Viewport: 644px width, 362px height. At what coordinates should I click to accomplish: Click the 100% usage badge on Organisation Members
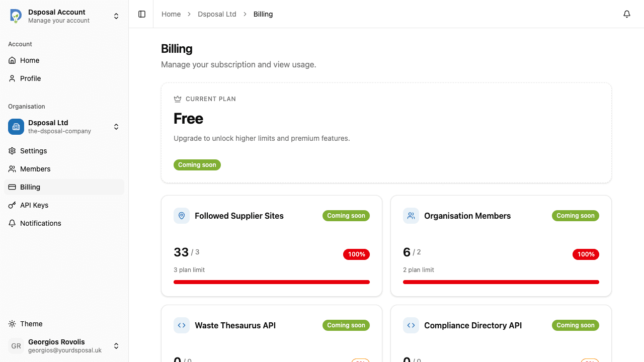point(586,254)
